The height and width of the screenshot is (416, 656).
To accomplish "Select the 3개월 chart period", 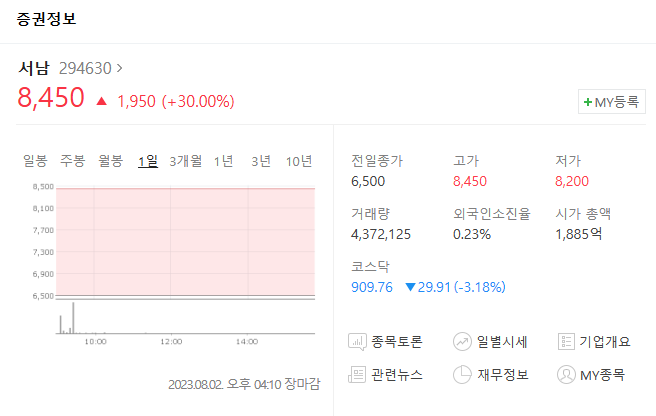I will pos(186,161).
